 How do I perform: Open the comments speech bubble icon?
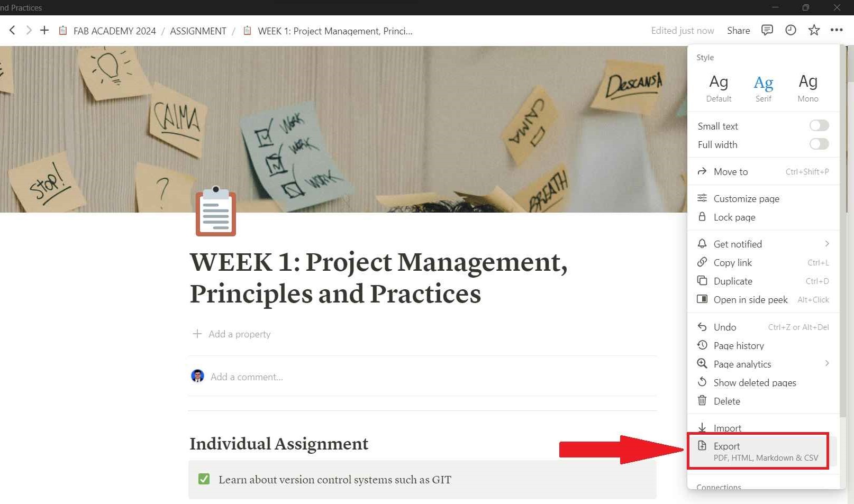767,30
